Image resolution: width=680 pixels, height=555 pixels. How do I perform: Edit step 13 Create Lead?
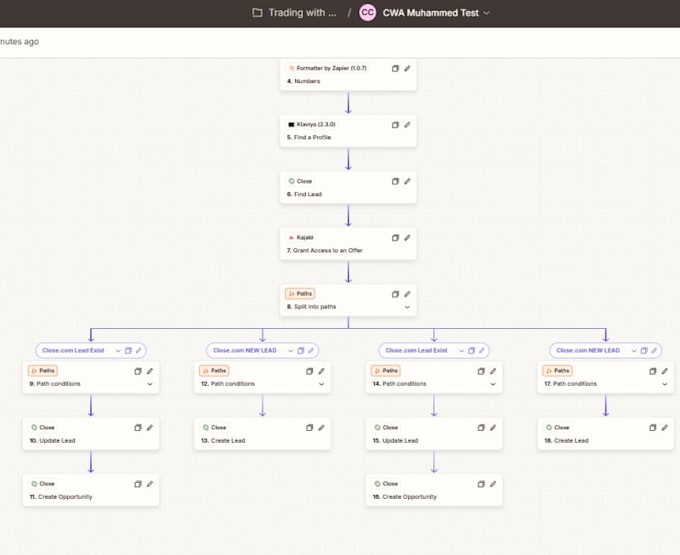tap(321, 427)
